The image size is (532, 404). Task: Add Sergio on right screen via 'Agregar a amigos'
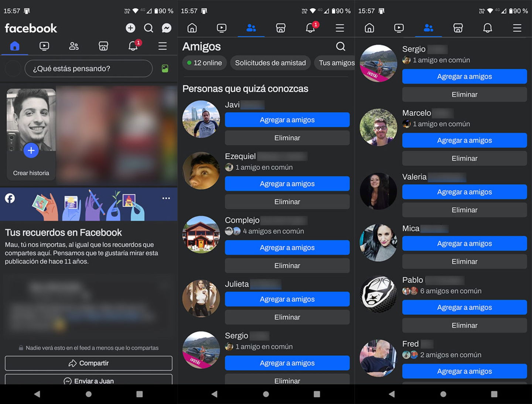click(464, 77)
